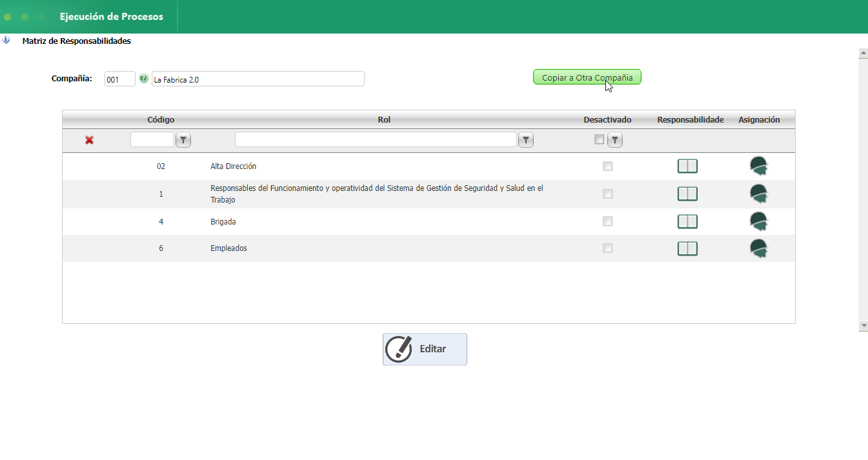Image resolution: width=868 pixels, height=460 pixels.
Task: Open Responsabilidades book icon for Alta Dirección
Action: click(x=687, y=166)
